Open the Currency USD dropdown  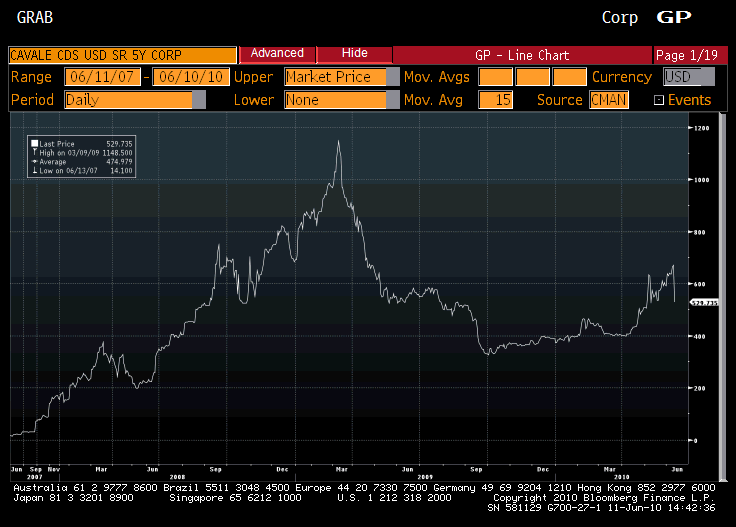click(689, 77)
